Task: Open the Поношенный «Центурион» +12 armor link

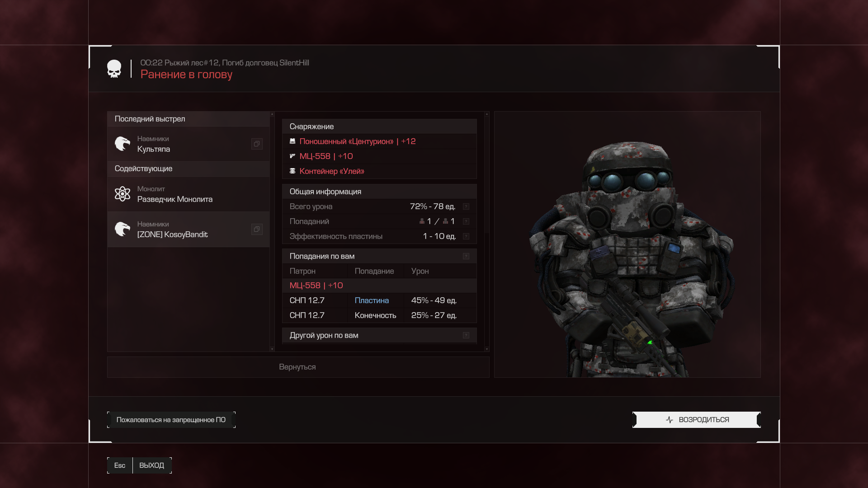Action: click(357, 141)
